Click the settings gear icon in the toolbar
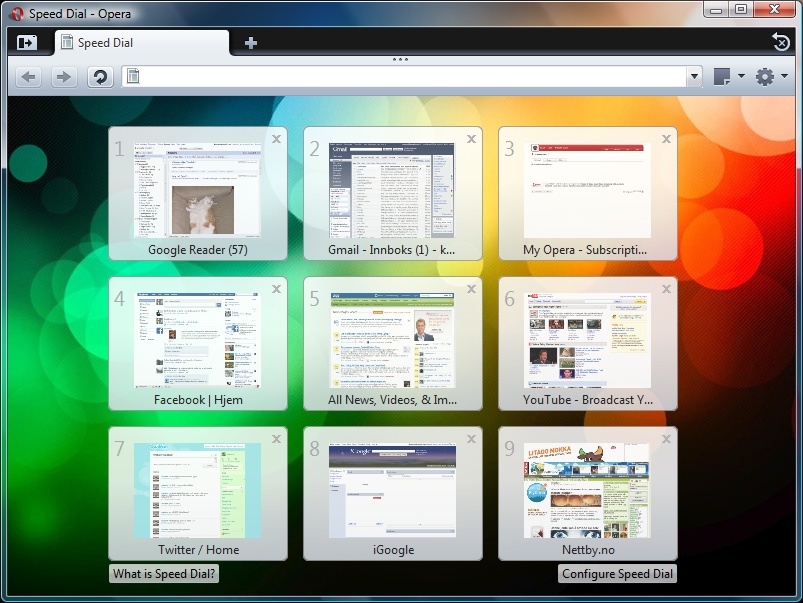The width and height of the screenshot is (803, 603). (765, 77)
